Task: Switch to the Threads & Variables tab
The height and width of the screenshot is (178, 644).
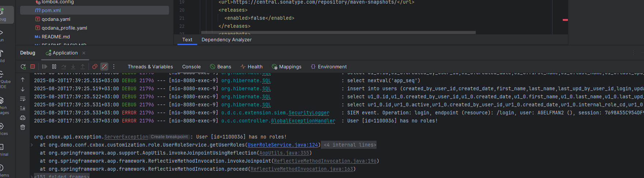Action: [x=150, y=67]
